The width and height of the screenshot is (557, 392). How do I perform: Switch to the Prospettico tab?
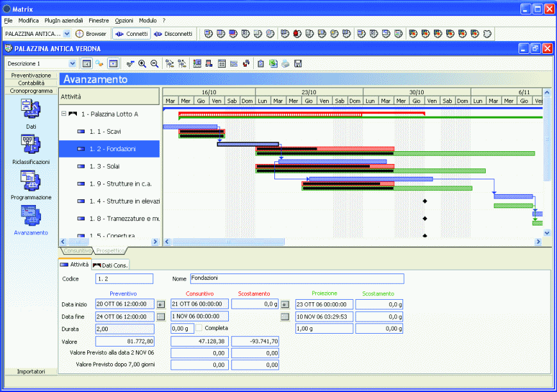(110, 250)
